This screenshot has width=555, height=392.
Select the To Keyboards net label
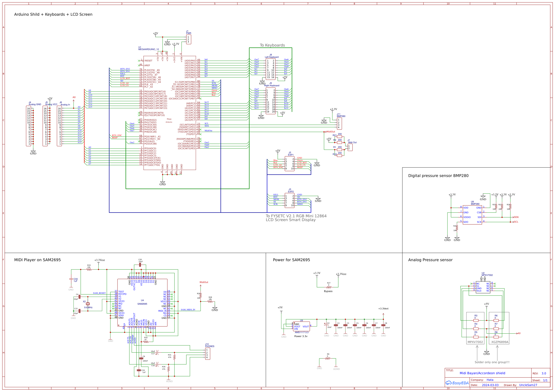click(272, 45)
